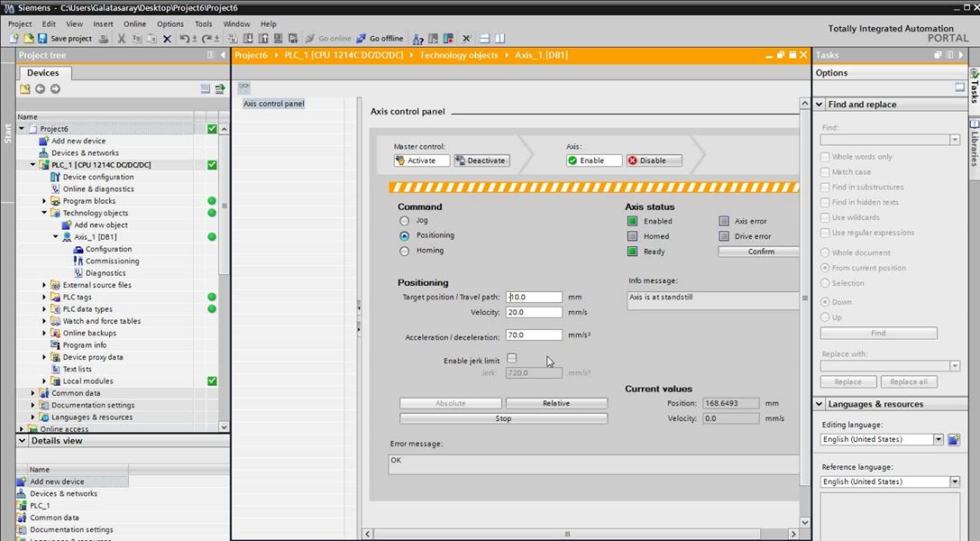The height and width of the screenshot is (541, 980).
Task: Select Whole document radio option
Action: coord(825,252)
